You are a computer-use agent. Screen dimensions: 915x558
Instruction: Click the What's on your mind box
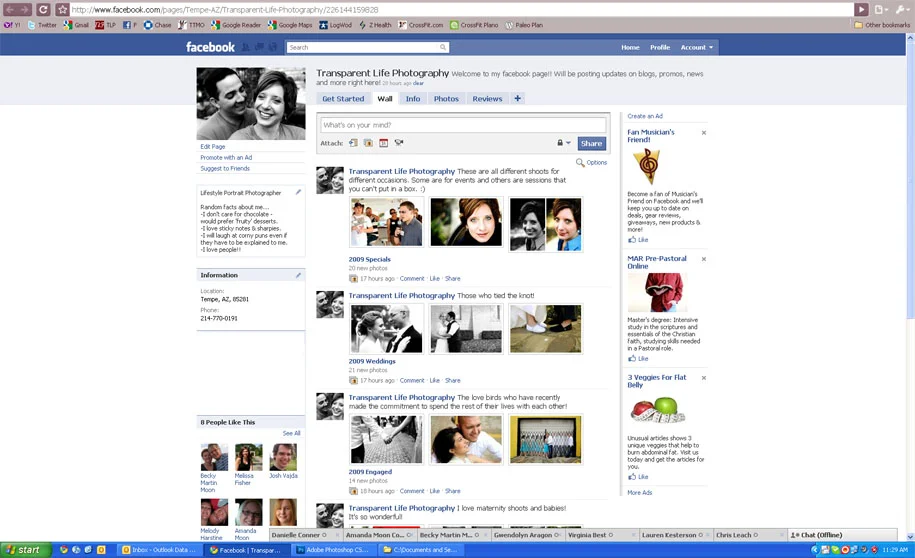[x=463, y=125]
